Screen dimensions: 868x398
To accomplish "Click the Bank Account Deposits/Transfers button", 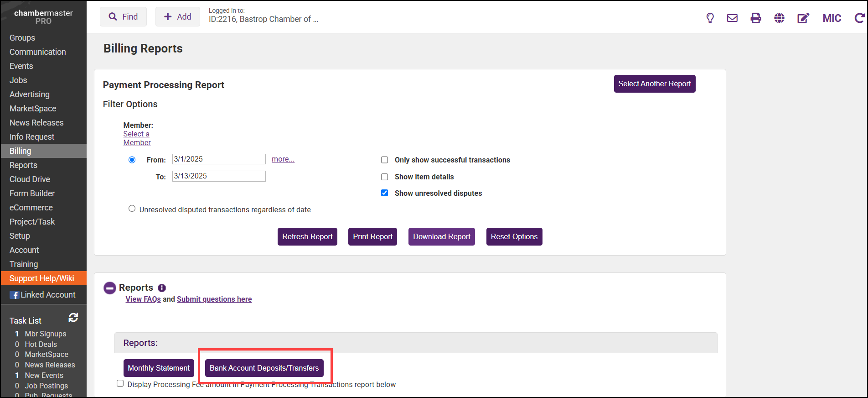I will pyautogui.click(x=264, y=368).
